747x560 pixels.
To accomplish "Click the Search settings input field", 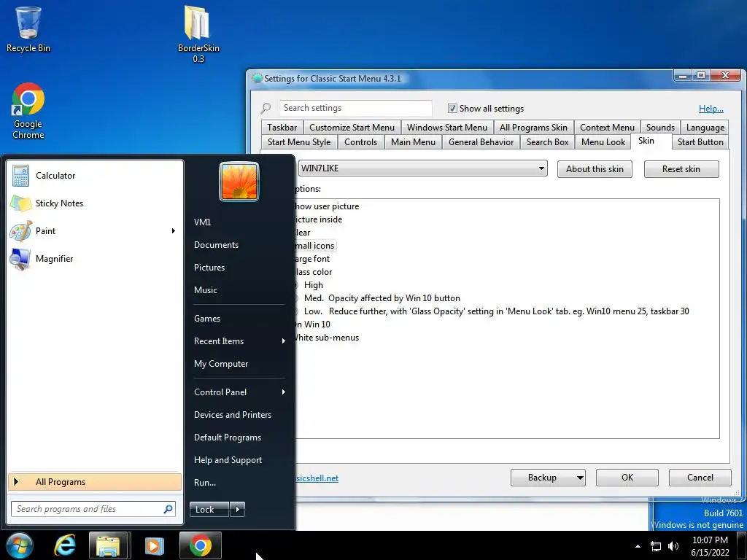I will pos(355,108).
